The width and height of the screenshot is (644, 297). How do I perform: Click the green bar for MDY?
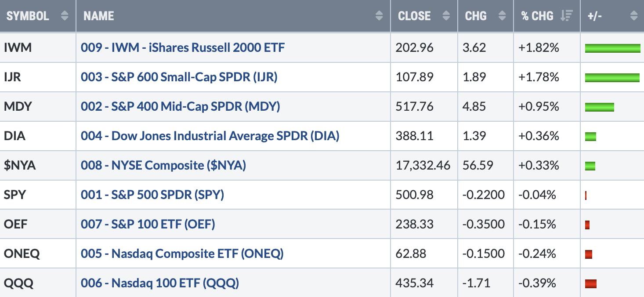pos(600,107)
